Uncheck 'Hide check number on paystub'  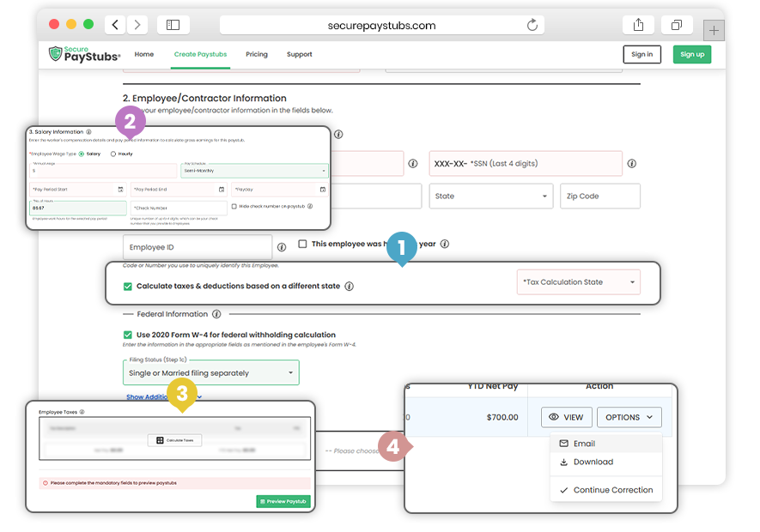[x=234, y=205]
